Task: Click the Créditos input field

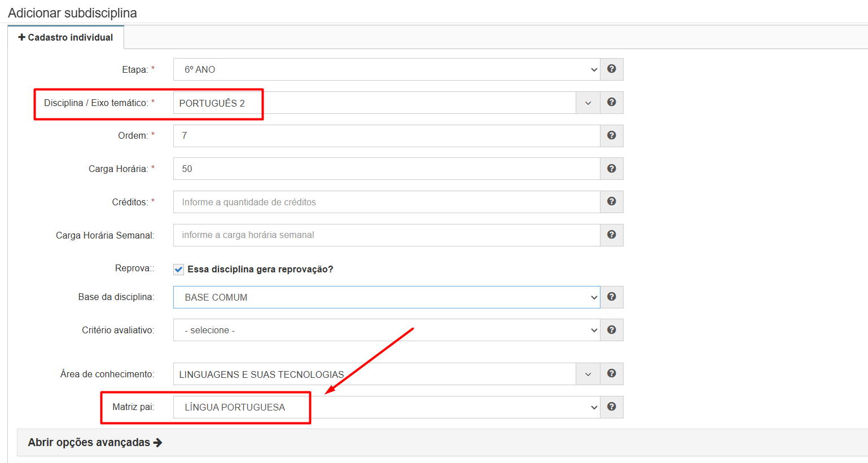Action: point(386,202)
